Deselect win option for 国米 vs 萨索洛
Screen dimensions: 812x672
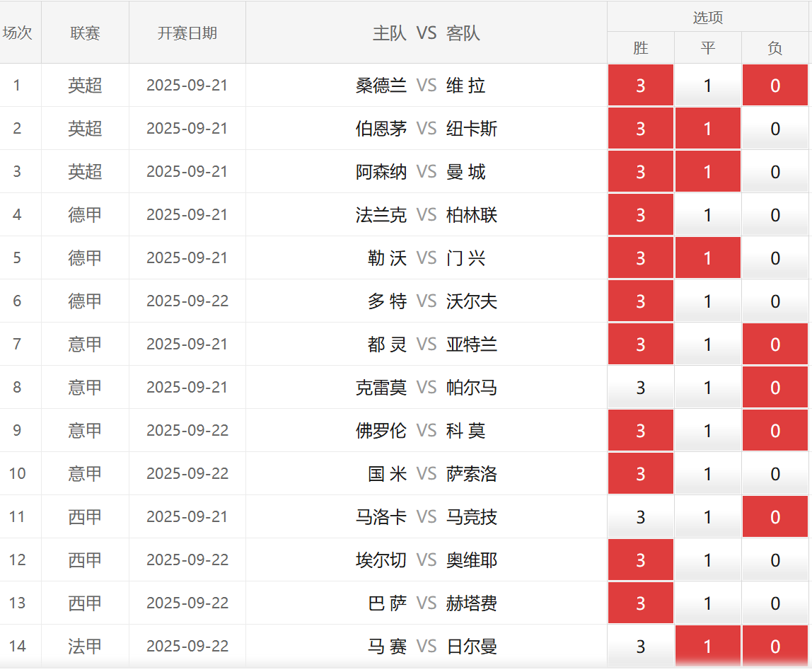coord(640,474)
